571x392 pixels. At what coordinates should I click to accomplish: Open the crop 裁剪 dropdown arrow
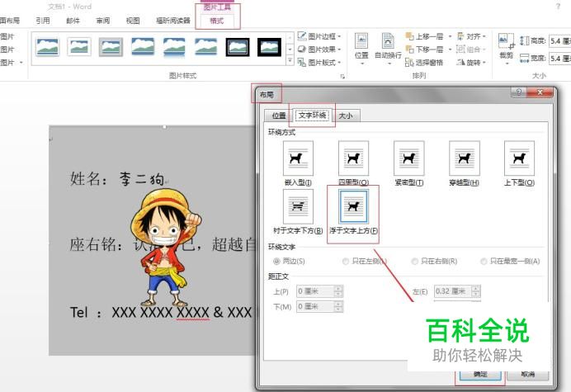pyautogui.click(x=507, y=64)
